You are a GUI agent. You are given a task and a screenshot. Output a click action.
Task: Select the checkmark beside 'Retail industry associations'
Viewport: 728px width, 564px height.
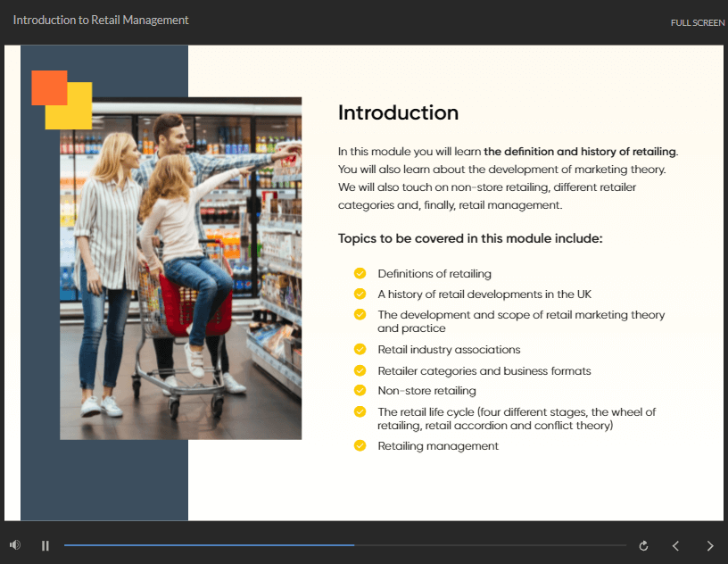point(360,349)
